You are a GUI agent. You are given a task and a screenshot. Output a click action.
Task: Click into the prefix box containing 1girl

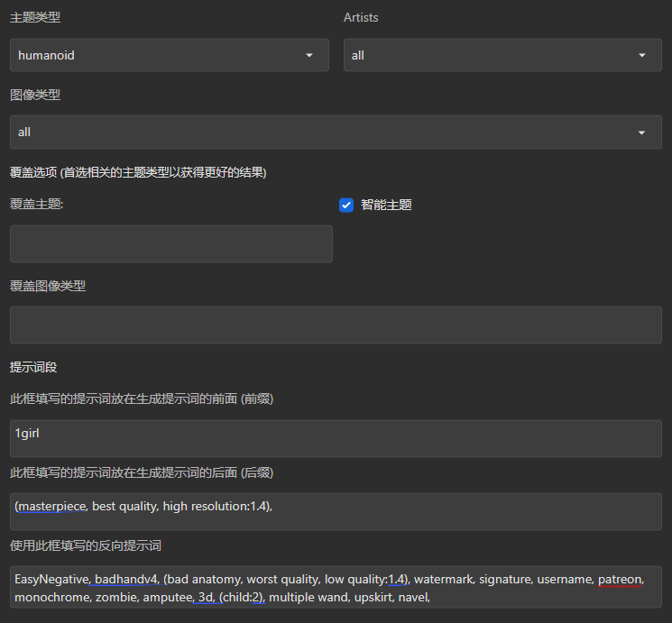pos(336,437)
